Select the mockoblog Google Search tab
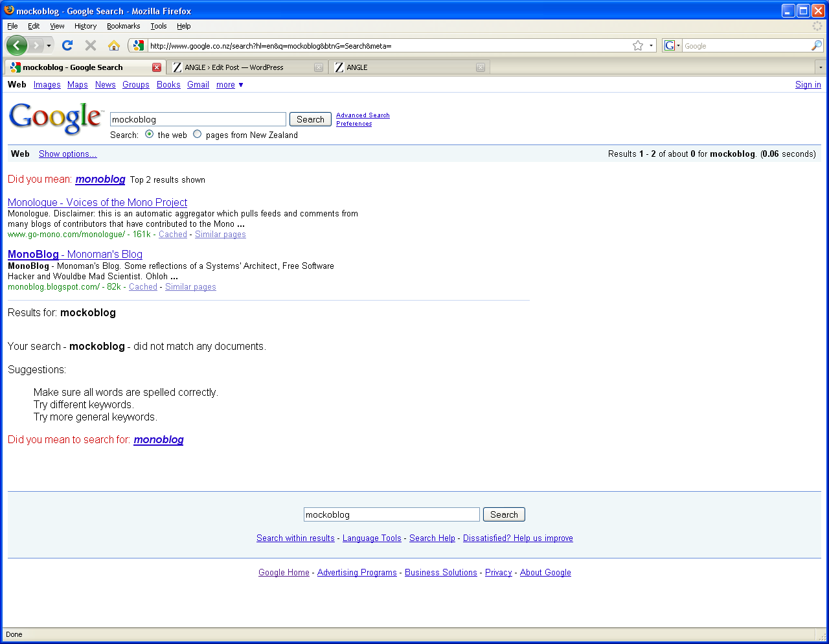 (x=84, y=67)
